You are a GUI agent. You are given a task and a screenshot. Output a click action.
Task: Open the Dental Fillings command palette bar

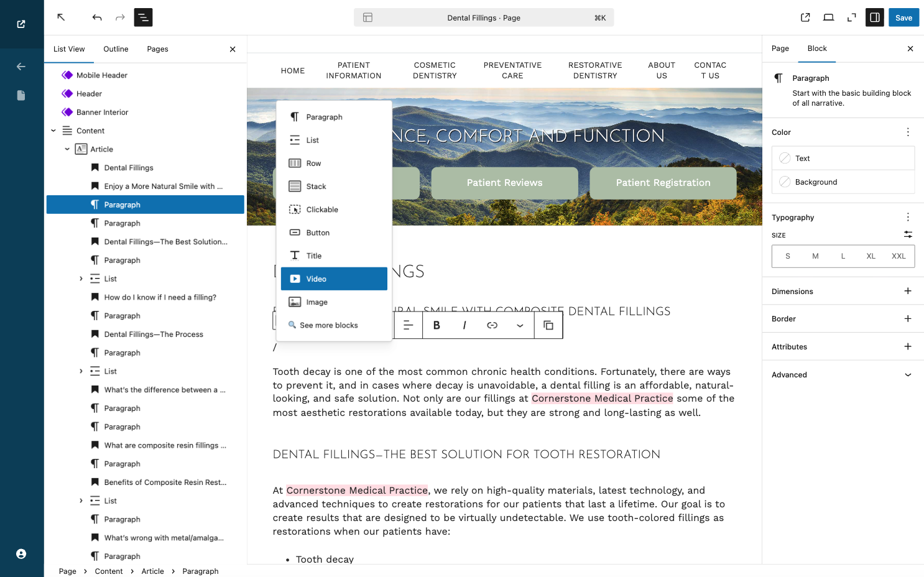click(x=484, y=17)
